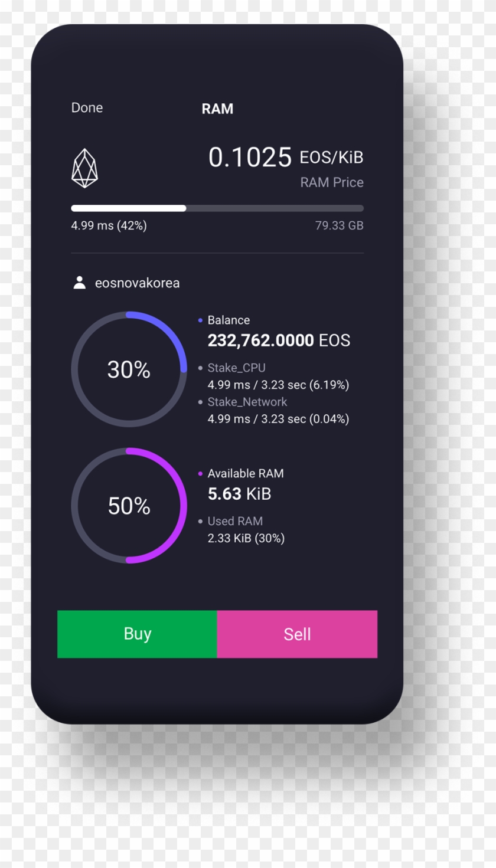Viewport: 496px width, 868px height.
Task: Click the gray Used RAM legend dot
Action: coord(201,522)
